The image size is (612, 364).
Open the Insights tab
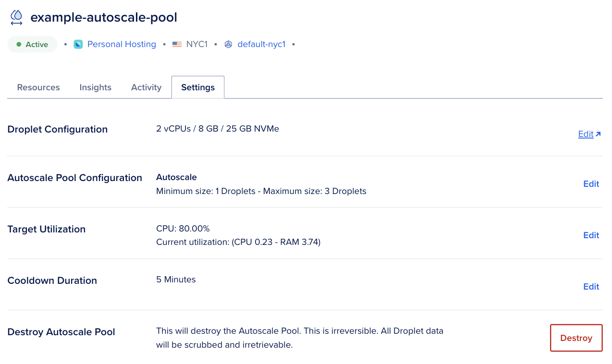coord(95,87)
